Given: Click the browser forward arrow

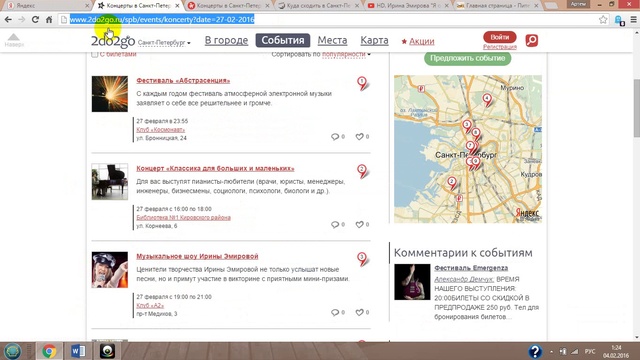Looking at the screenshot, I should tap(22, 19).
